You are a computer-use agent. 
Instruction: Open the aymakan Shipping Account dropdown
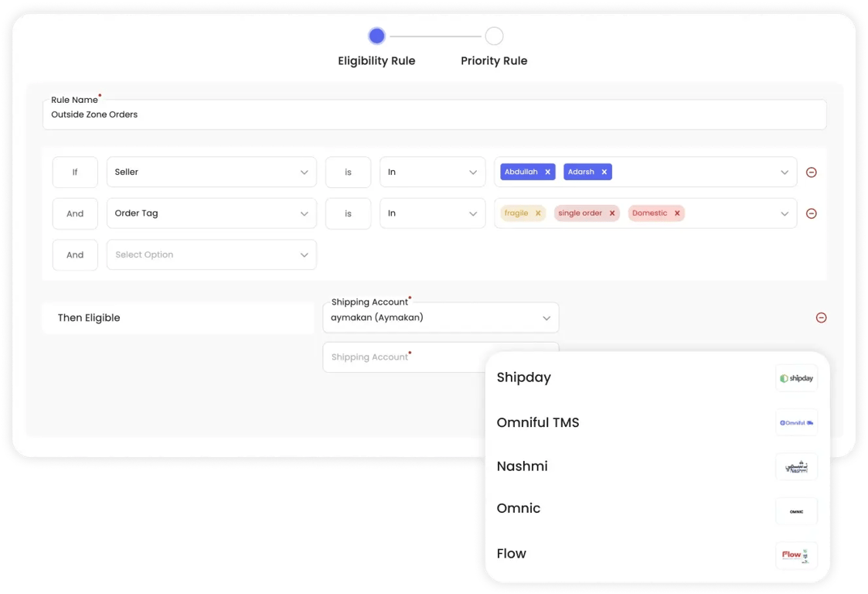click(441, 318)
